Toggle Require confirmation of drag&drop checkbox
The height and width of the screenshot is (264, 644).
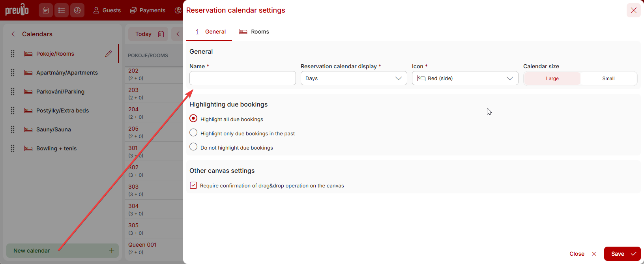(193, 185)
